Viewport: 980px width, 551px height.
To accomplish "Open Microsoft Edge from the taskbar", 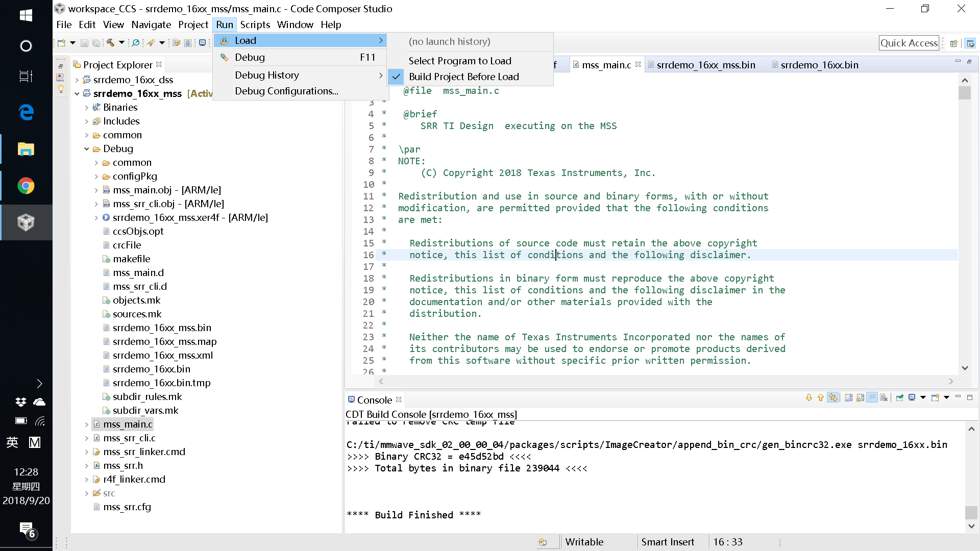I will (26, 112).
